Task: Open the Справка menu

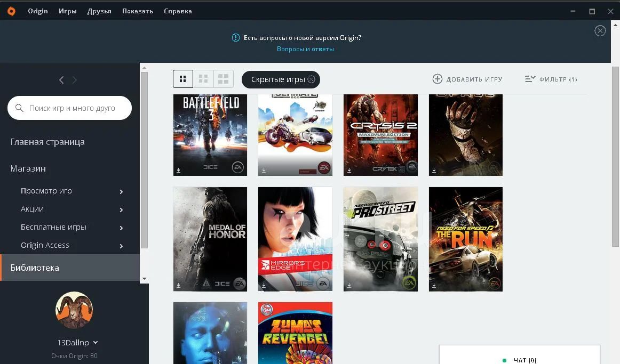Action: 178,11
